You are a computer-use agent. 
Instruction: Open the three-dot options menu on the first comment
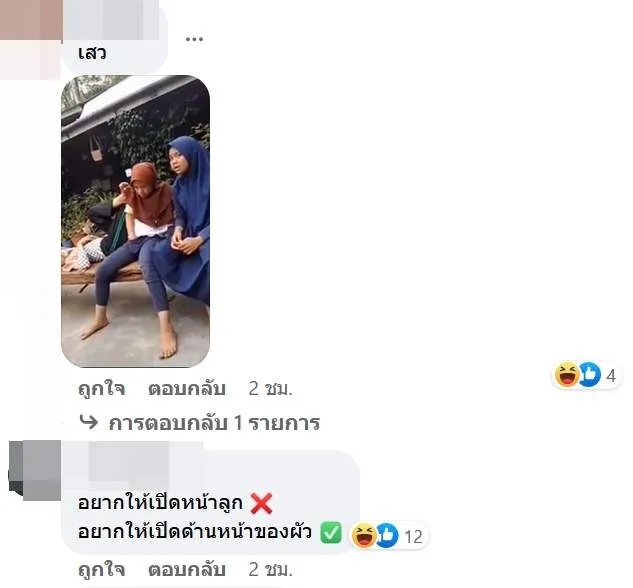[x=194, y=39]
